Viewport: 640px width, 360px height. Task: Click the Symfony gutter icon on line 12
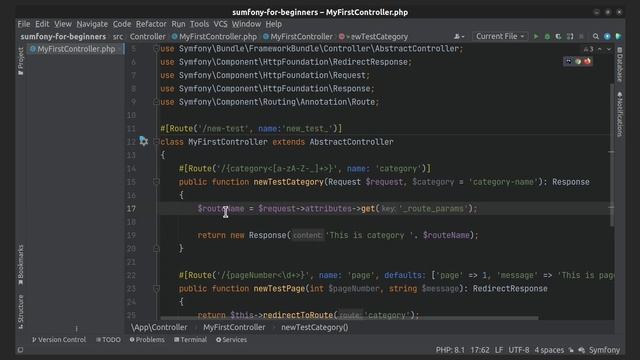[144, 141]
